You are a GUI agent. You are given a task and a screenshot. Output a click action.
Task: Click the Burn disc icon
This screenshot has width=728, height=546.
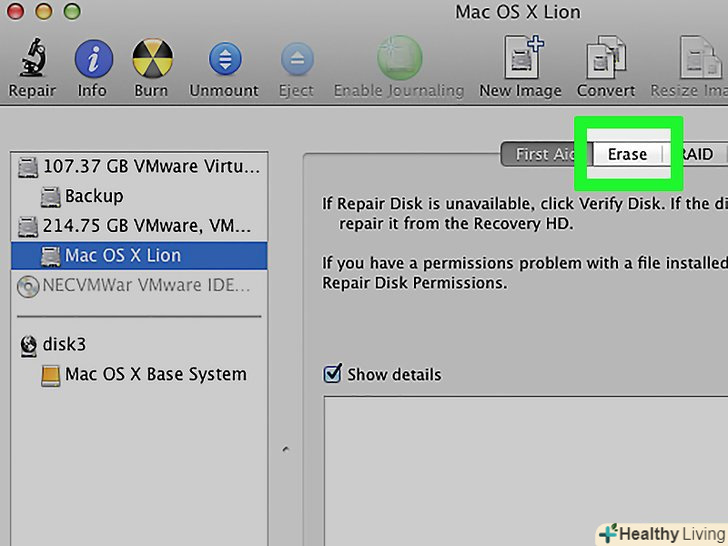(x=151, y=59)
